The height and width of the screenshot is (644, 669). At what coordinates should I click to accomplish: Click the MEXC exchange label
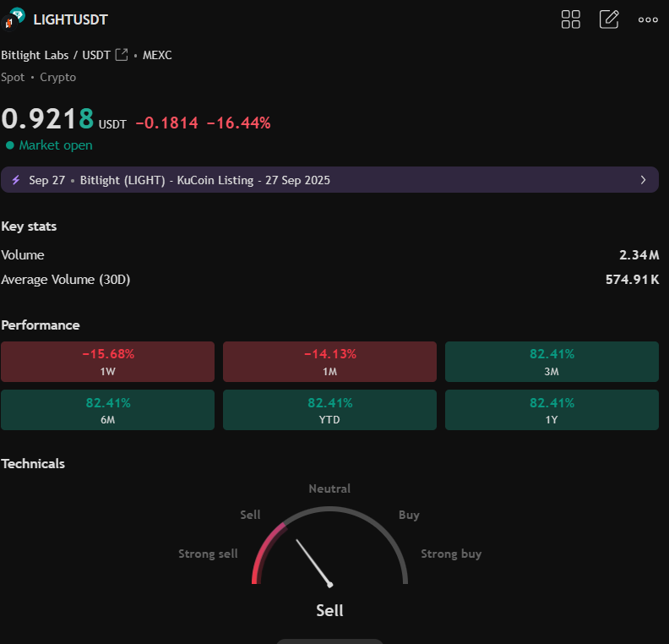157,55
